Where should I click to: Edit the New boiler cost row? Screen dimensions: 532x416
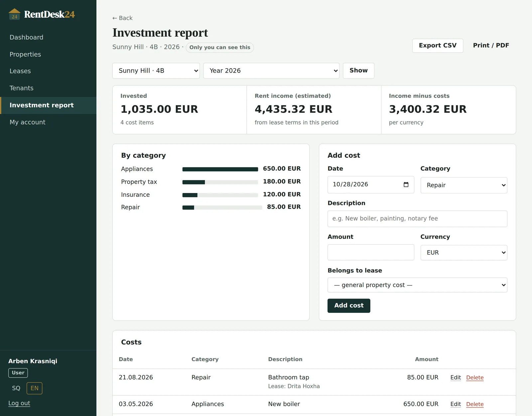click(456, 404)
